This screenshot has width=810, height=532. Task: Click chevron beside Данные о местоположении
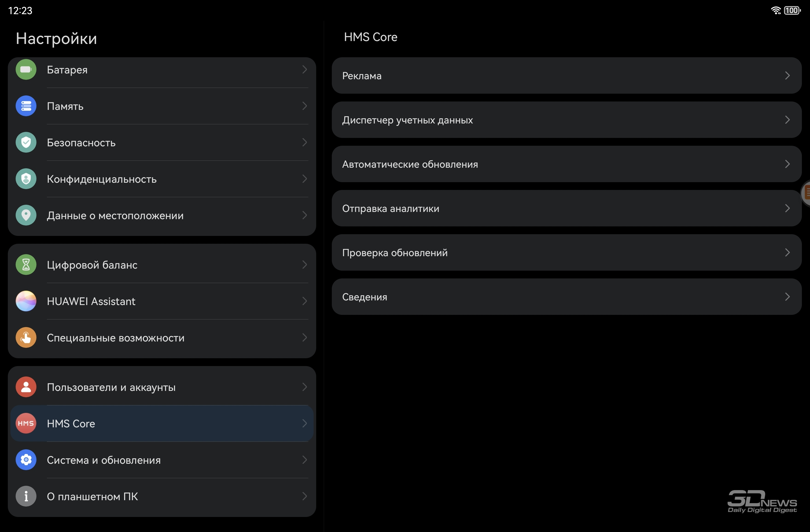click(305, 215)
